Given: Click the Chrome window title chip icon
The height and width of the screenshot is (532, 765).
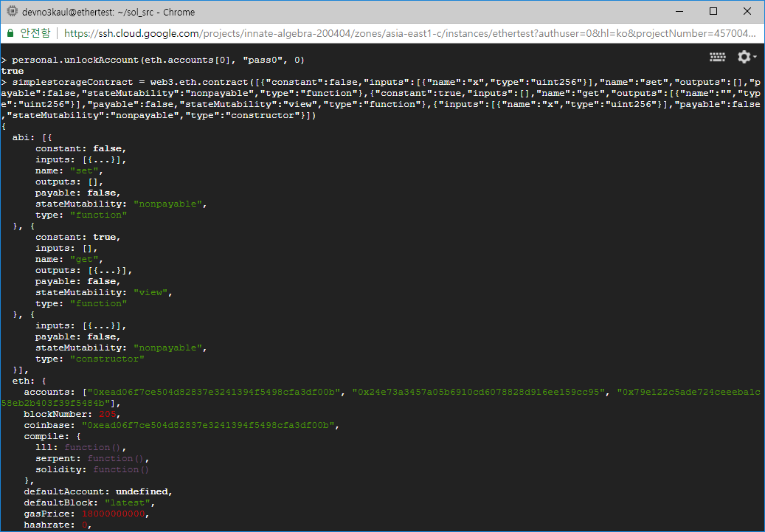Looking at the screenshot, I should pos(12,11).
